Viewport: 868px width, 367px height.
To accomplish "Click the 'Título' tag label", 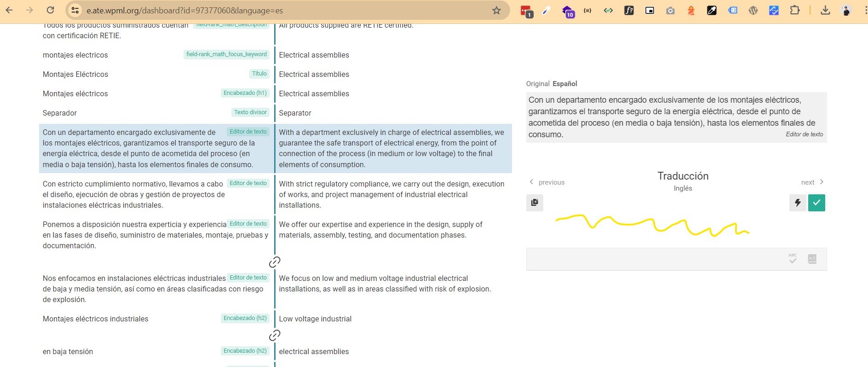I will pos(259,74).
